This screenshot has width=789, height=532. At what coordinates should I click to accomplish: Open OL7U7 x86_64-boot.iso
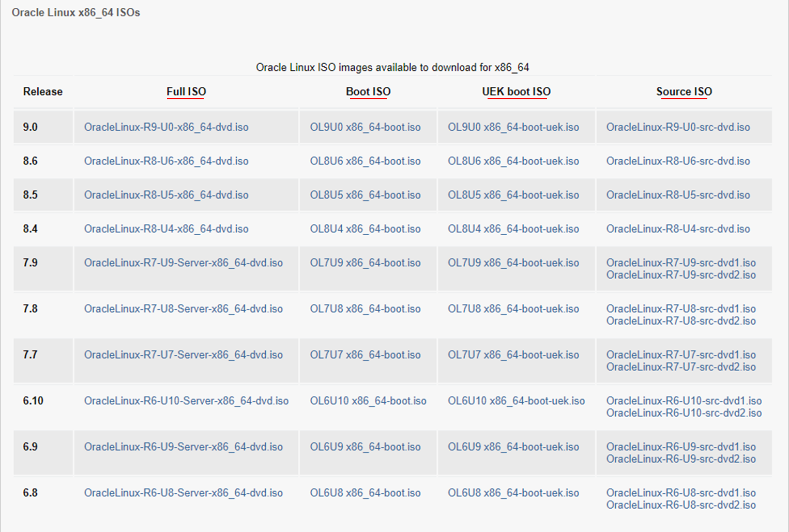pos(366,355)
